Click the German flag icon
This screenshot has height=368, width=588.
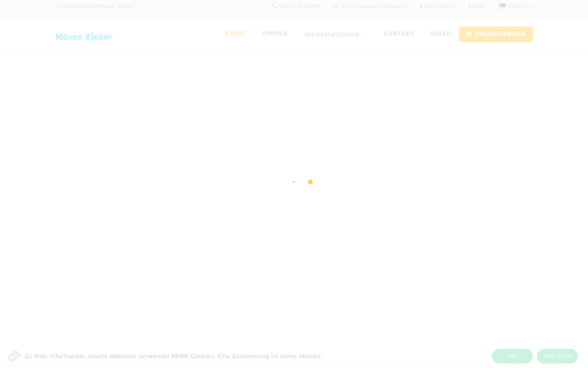(502, 6)
